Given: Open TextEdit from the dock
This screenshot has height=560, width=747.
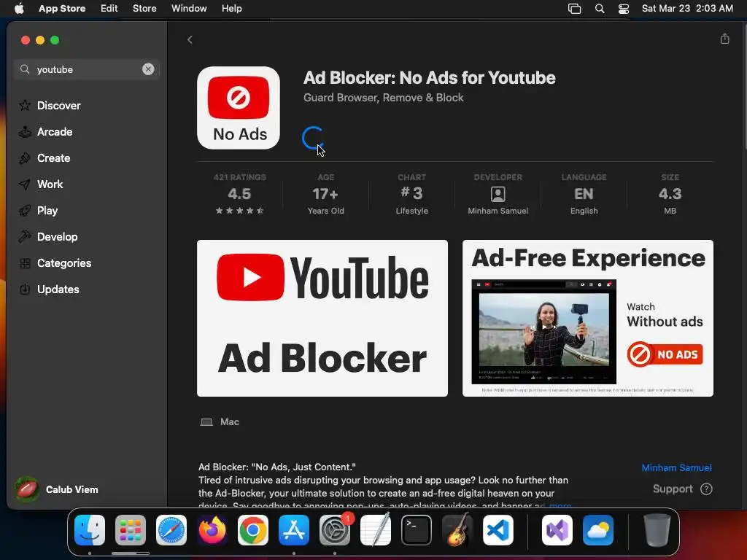Looking at the screenshot, I should tap(376, 530).
